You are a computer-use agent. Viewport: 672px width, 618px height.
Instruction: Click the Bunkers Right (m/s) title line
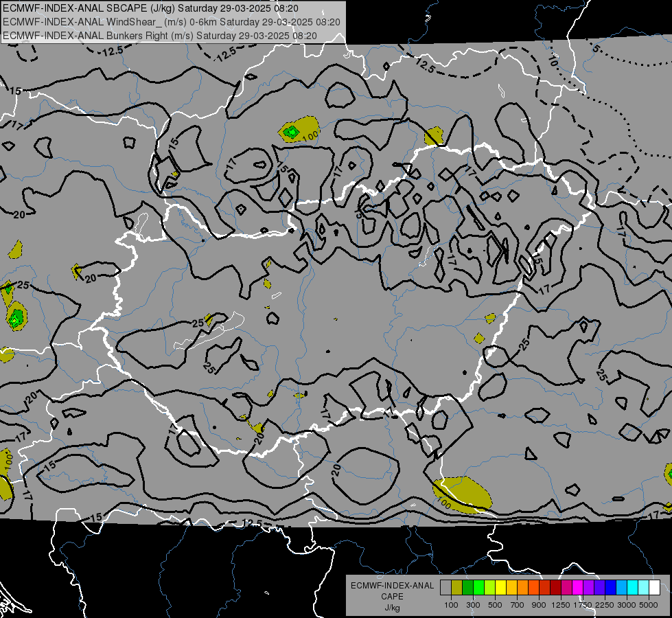[x=160, y=36]
